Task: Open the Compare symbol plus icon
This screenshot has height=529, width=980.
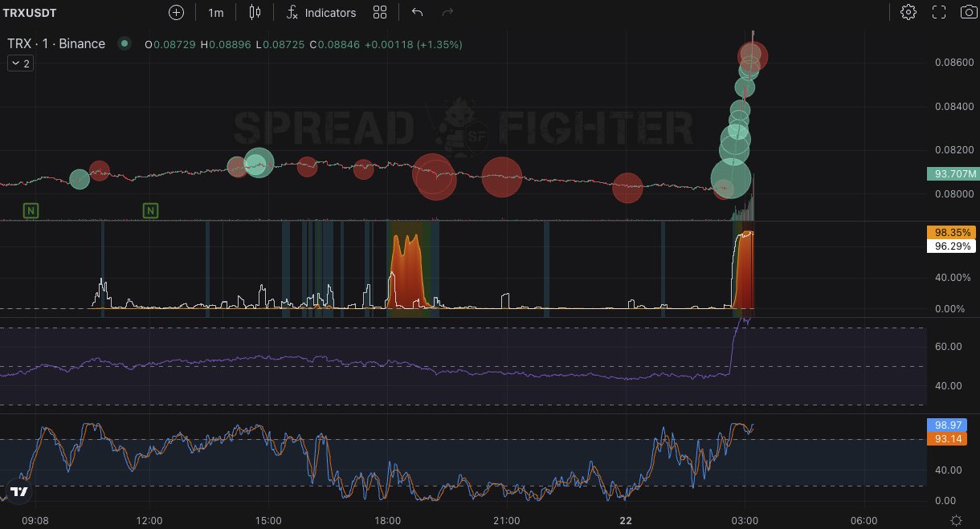Action: [175, 12]
